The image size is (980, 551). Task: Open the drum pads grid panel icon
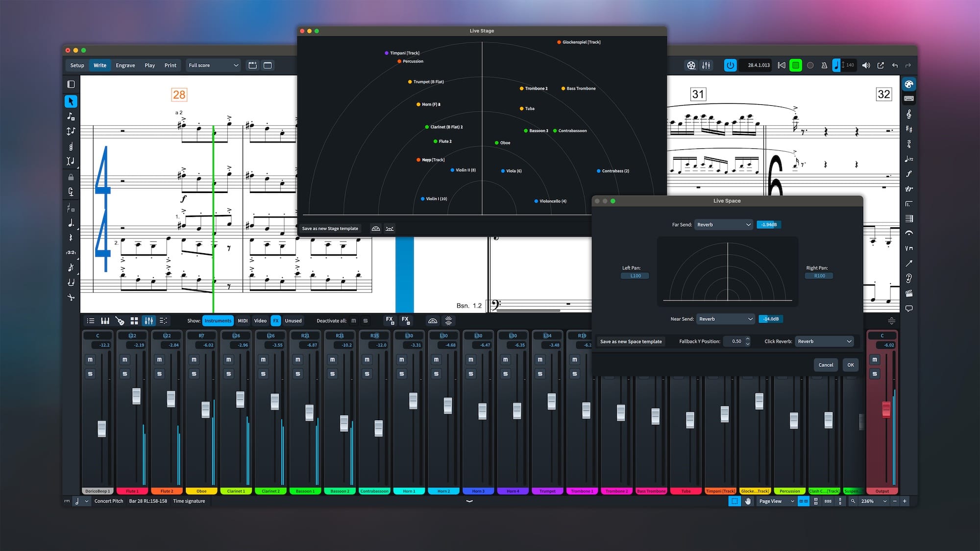[134, 321]
